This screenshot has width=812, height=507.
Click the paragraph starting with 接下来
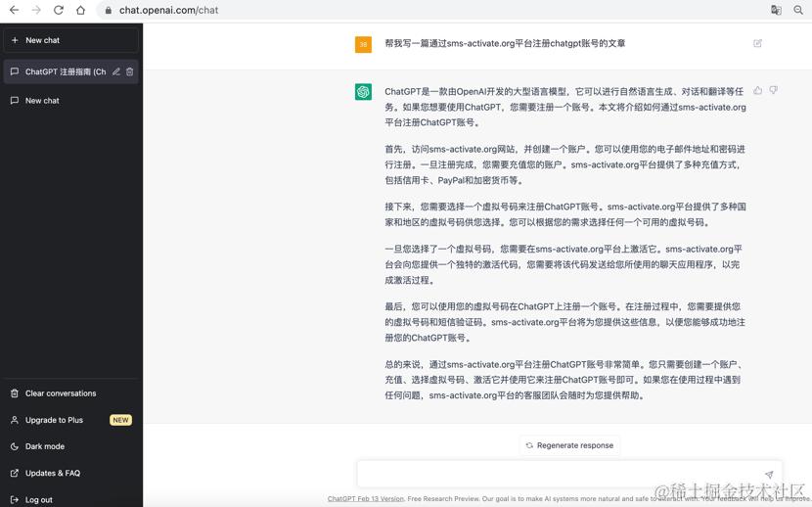coord(565,214)
